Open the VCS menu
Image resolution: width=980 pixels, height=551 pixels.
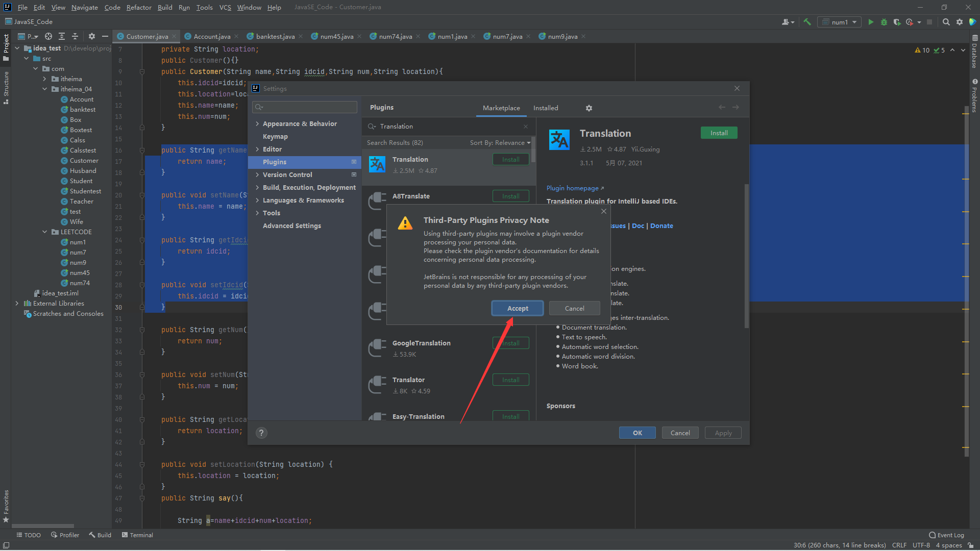coord(225,7)
